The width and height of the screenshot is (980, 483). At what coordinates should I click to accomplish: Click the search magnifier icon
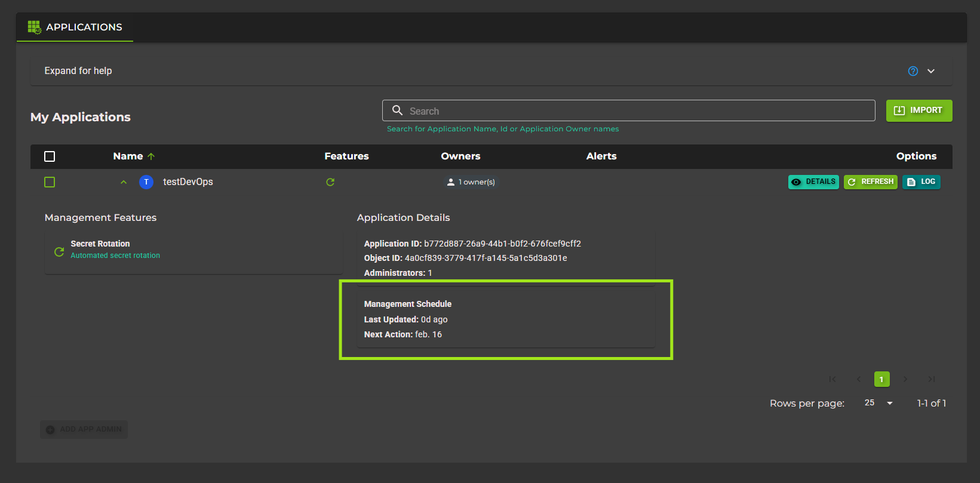[x=397, y=110]
